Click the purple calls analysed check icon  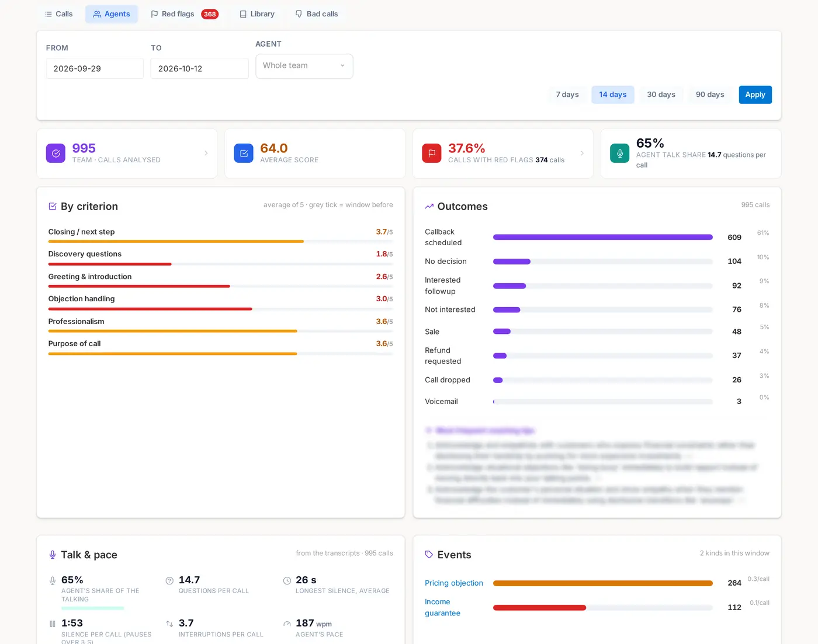coord(56,153)
